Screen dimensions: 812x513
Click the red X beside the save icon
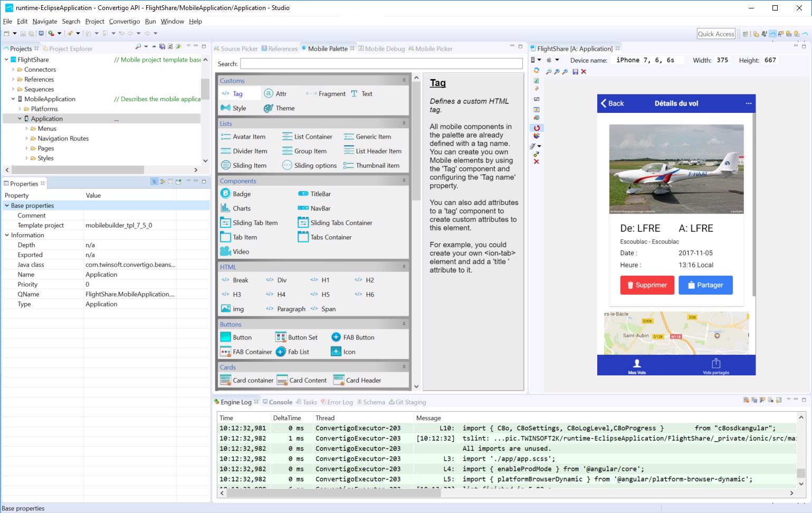point(584,71)
